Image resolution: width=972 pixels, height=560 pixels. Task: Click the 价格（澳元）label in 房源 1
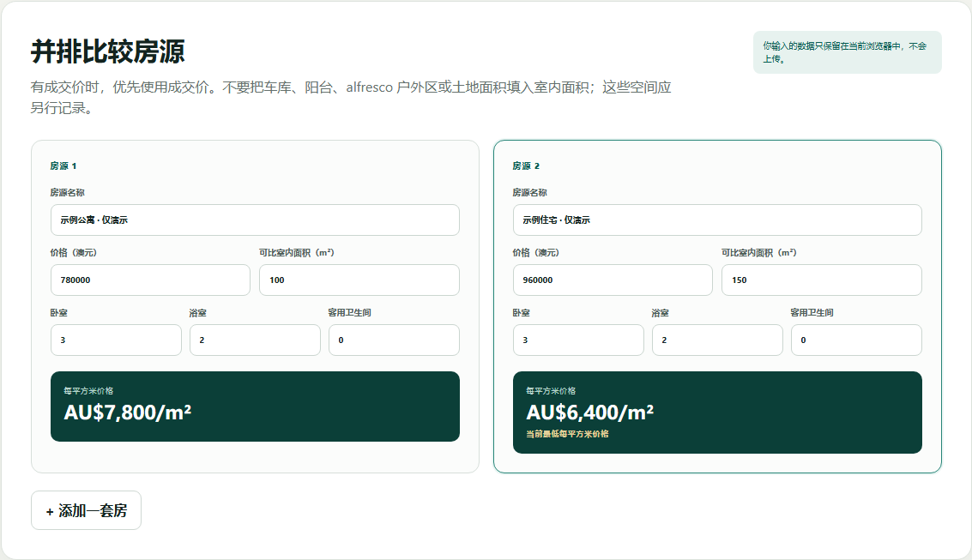click(73, 253)
